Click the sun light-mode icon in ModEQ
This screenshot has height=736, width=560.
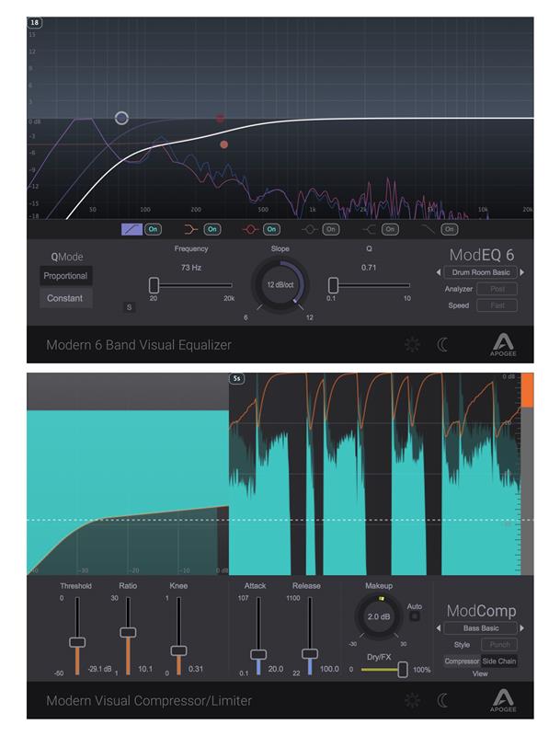(412, 344)
